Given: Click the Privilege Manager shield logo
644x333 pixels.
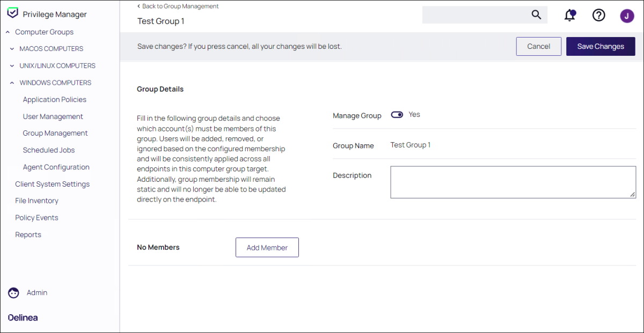Looking at the screenshot, I should (13, 13).
